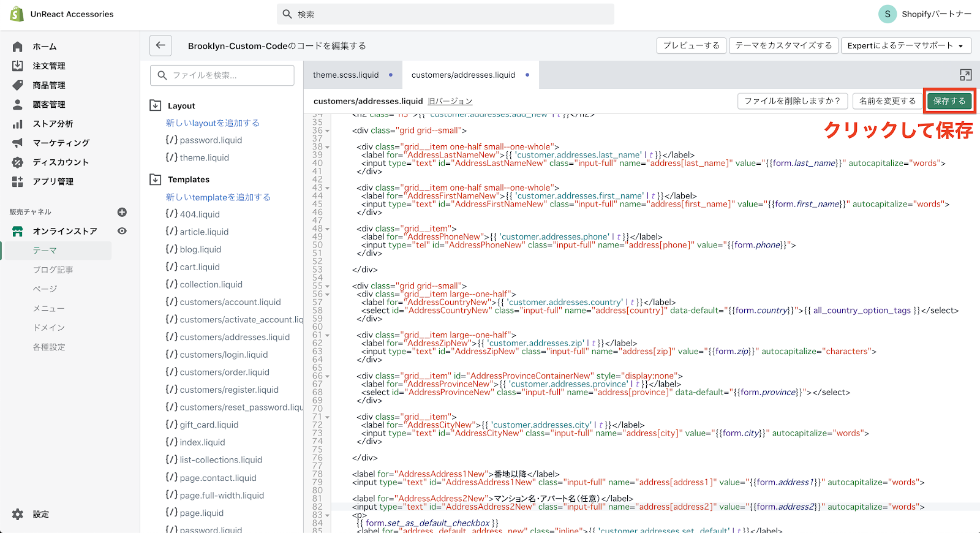
Task: Open 商品管理 via the tag icon
Action: click(18, 85)
